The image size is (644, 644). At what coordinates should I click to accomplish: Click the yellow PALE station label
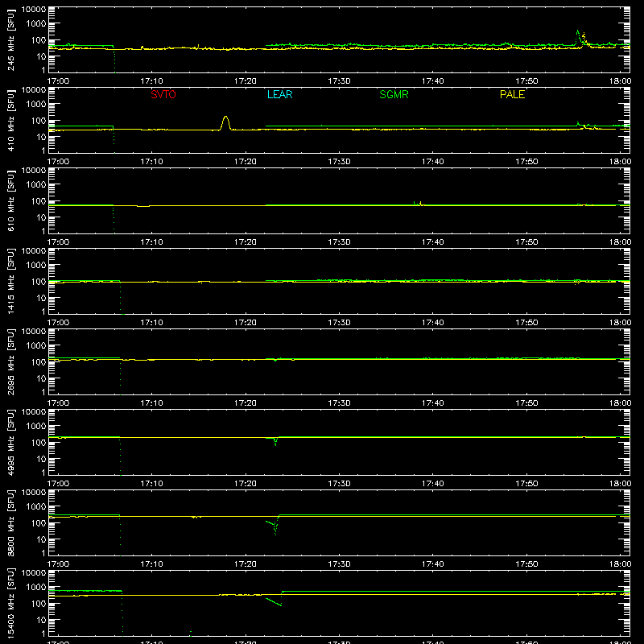(x=512, y=94)
